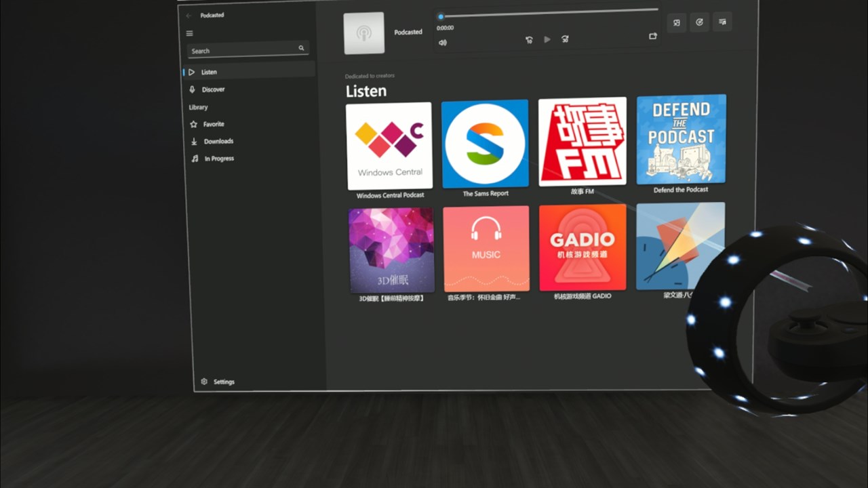The width and height of the screenshot is (868, 488).
Task: Open The Sams Report podcast
Action: [x=485, y=144]
